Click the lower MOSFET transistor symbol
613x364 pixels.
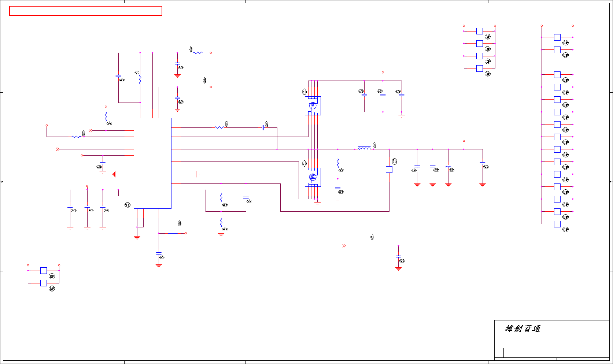(313, 177)
